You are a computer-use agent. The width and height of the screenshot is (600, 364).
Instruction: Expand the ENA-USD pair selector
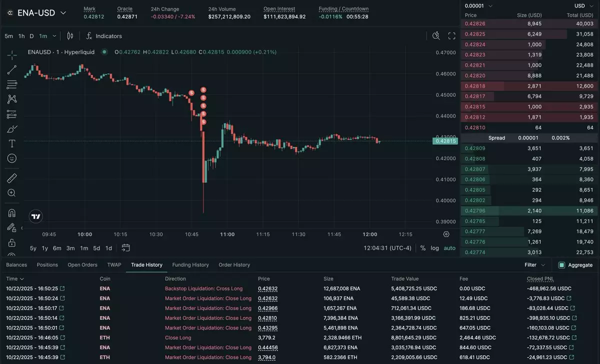tap(63, 13)
